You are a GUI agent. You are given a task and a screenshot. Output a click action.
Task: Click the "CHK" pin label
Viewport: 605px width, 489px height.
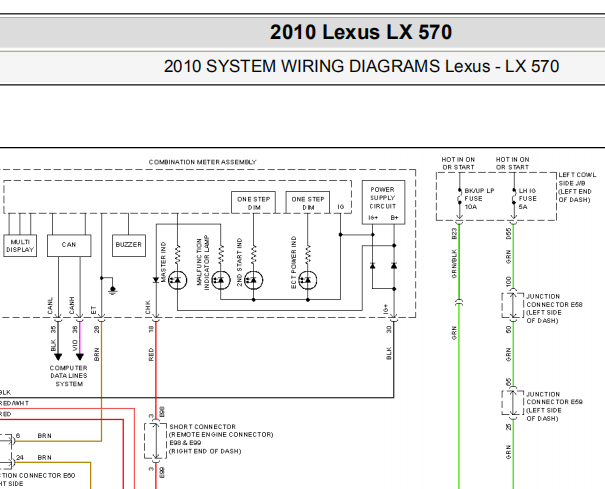(148, 308)
